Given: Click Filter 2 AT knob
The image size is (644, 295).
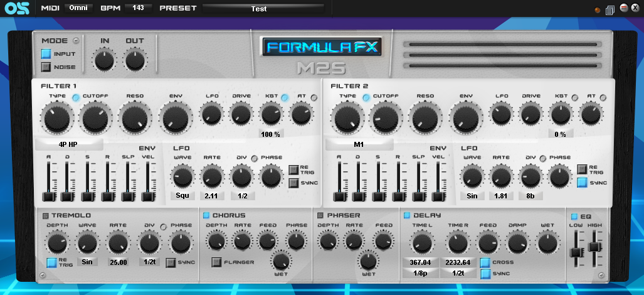Looking at the screenshot, I should [591, 114].
